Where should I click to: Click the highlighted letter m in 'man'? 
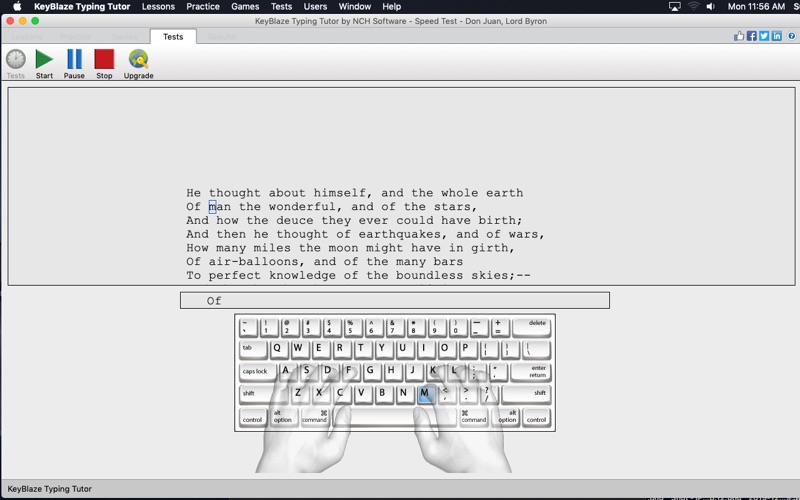[x=212, y=207]
